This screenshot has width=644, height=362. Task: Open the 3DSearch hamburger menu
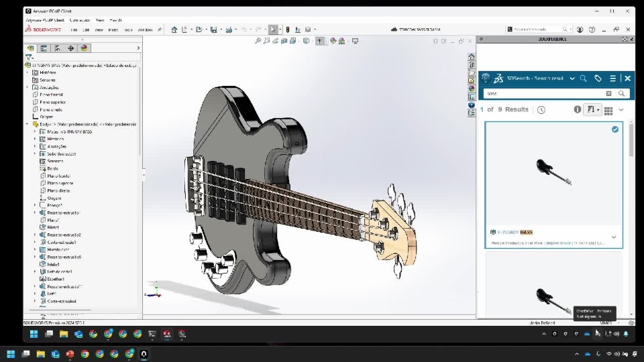pos(612,78)
